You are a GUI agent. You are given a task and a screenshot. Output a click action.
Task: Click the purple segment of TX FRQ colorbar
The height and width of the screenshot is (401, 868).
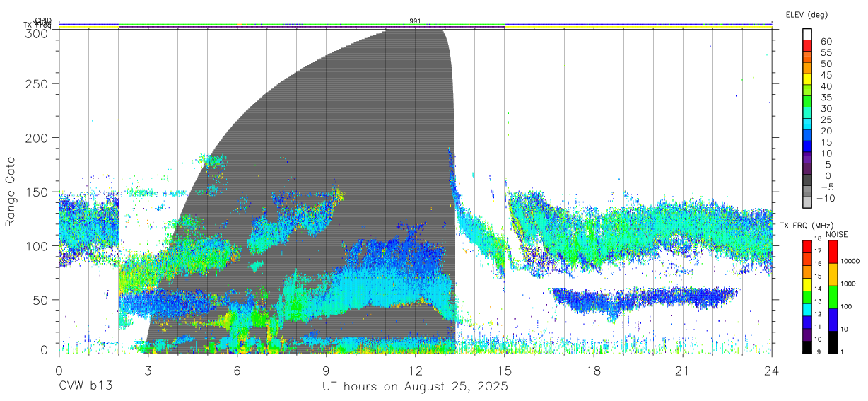tap(807, 335)
